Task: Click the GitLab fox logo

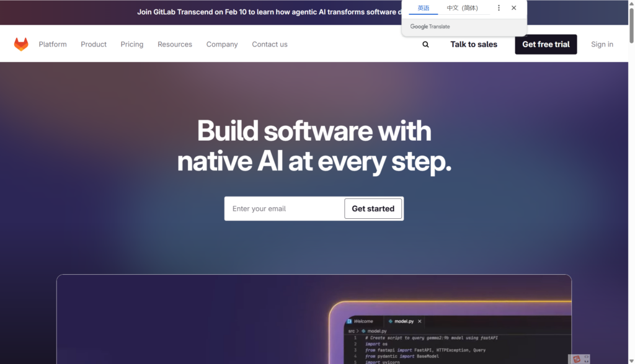Action: [x=21, y=44]
